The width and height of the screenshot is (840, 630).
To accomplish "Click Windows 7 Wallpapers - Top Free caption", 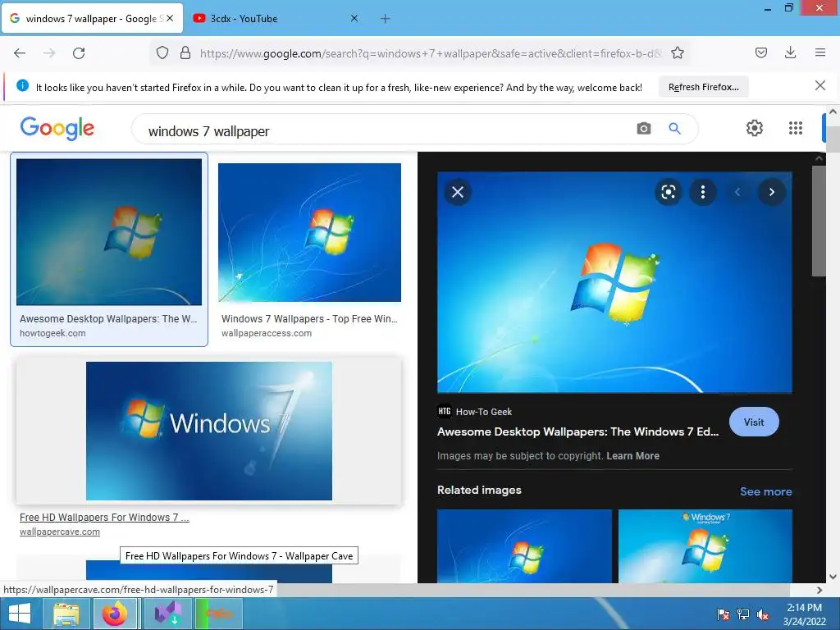I will pyautogui.click(x=309, y=319).
